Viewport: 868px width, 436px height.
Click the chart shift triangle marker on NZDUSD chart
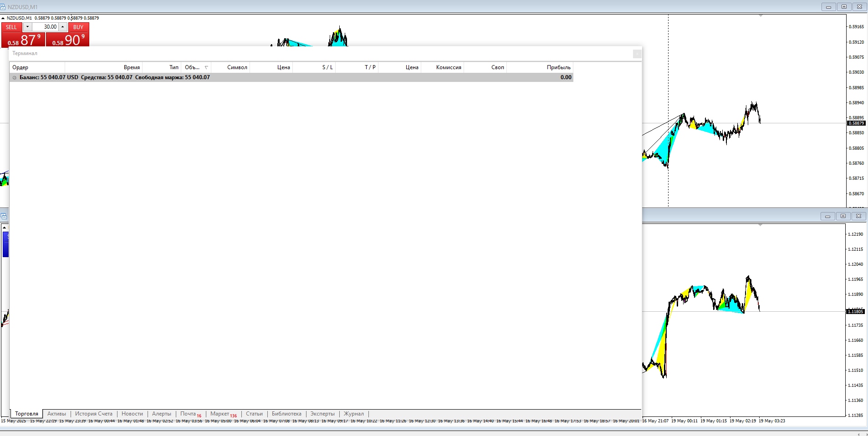tap(760, 16)
